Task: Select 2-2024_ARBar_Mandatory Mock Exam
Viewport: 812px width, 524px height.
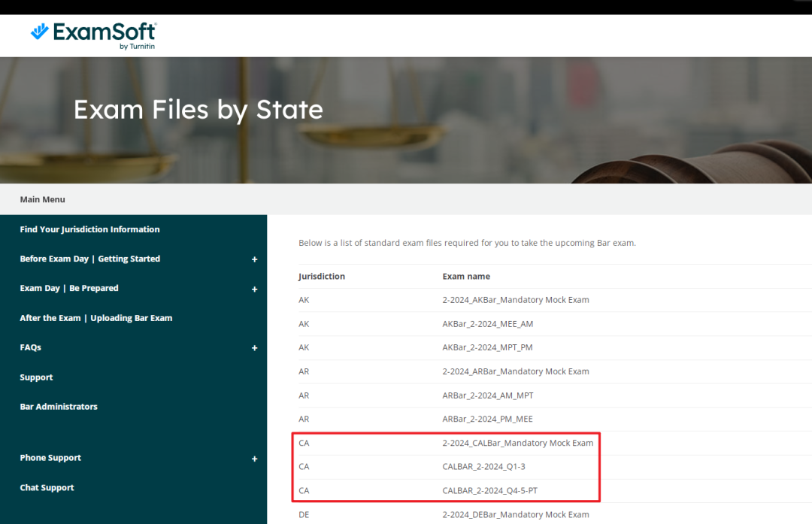Action: (516, 371)
